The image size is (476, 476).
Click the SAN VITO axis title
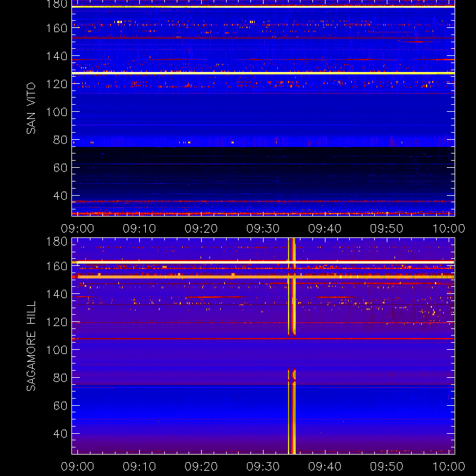click(31, 108)
